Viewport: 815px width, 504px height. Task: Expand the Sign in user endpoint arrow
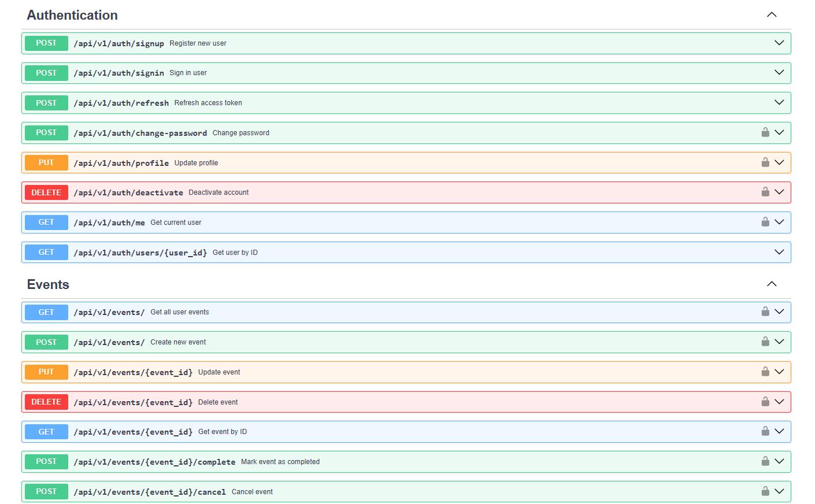[779, 73]
